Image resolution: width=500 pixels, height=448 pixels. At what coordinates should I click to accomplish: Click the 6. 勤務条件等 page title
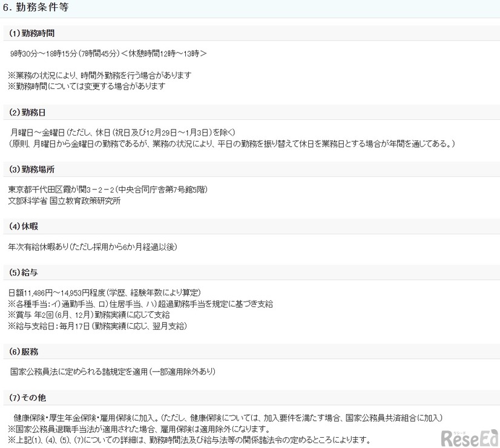(38, 9)
